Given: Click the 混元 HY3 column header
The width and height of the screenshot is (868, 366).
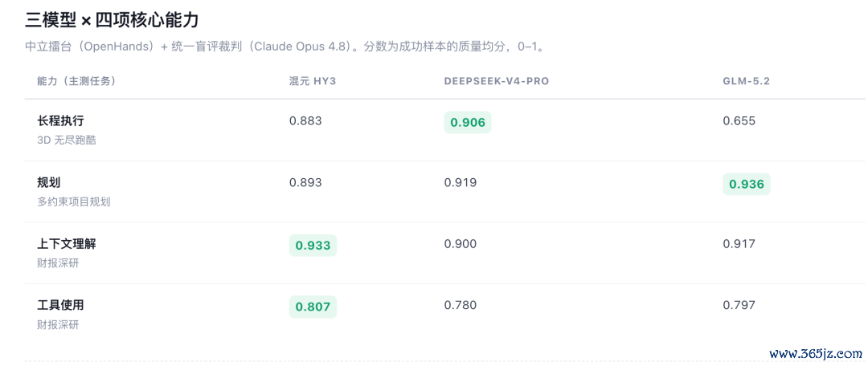Looking at the screenshot, I should click(x=312, y=81).
